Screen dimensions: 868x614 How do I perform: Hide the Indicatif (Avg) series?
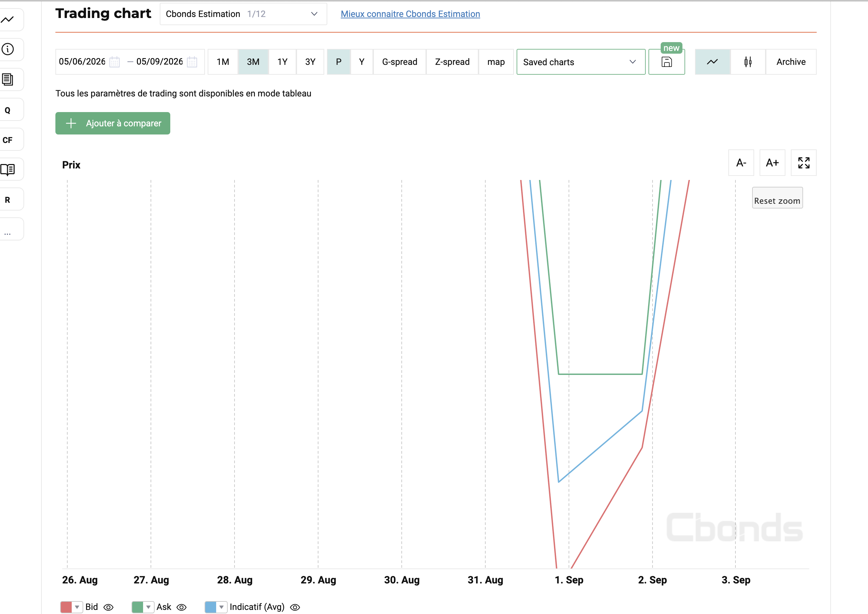pos(295,607)
